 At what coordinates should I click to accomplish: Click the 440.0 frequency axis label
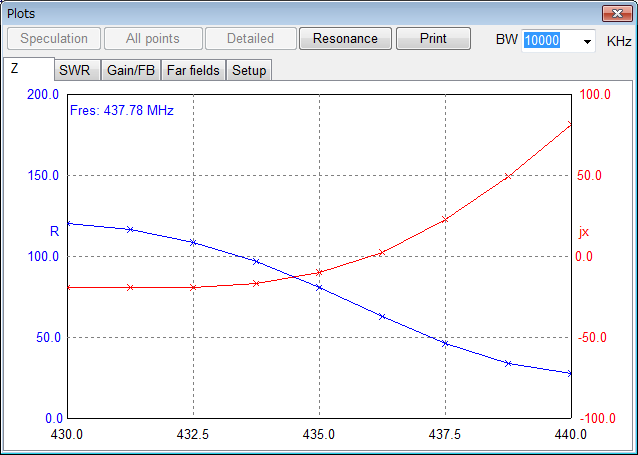pos(571,434)
